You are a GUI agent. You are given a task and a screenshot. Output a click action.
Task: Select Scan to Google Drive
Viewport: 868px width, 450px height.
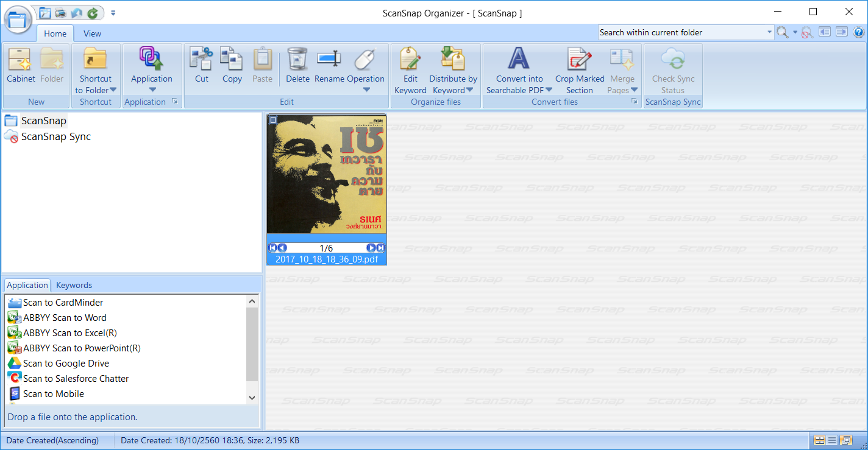(x=66, y=364)
